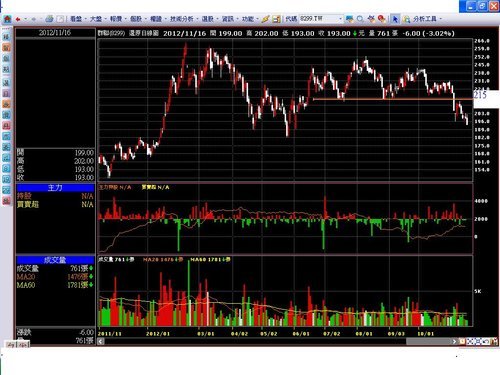Click the 2012/01 date axis label
Screen dimensions: 500x375
[158, 333]
